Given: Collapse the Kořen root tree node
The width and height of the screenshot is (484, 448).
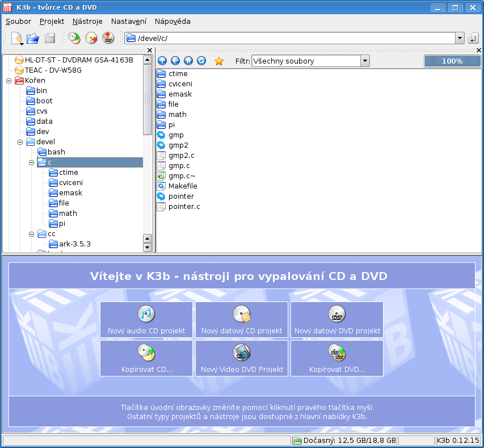Looking at the screenshot, I should pos(9,81).
